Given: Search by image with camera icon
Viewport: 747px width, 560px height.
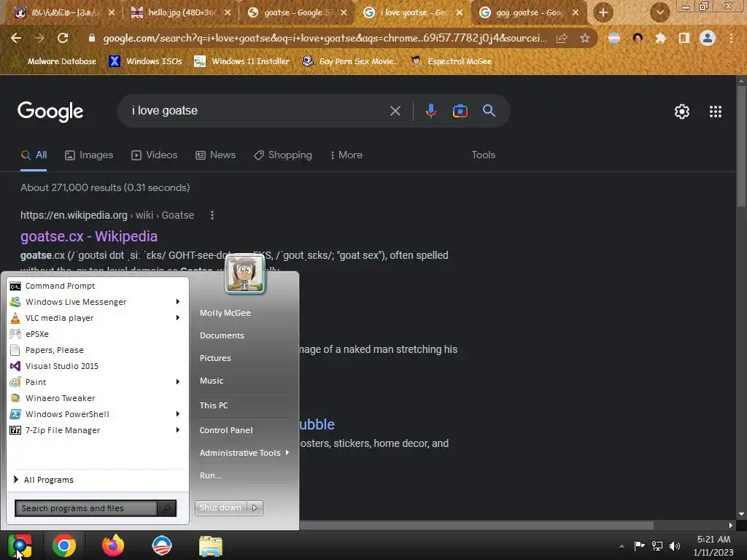Looking at the screenshot, I should [460, 111].
